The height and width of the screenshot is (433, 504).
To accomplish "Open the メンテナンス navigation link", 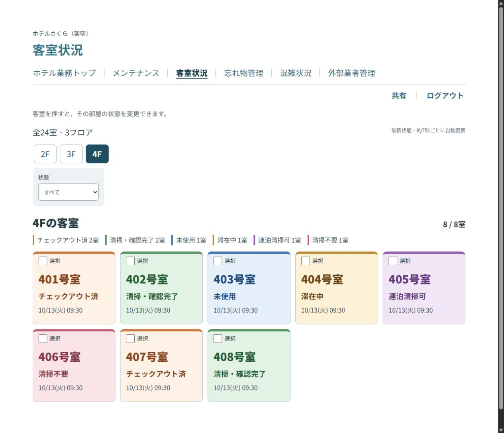I will click(x=136, y=73).
